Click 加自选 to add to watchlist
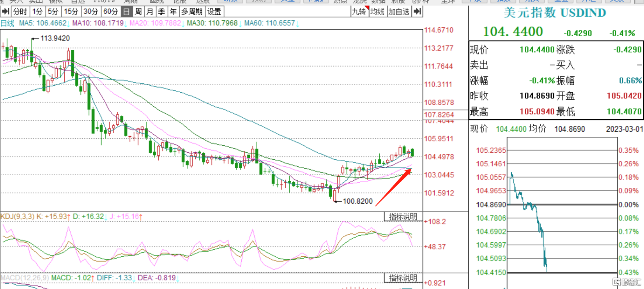 [x=399, y=12]
